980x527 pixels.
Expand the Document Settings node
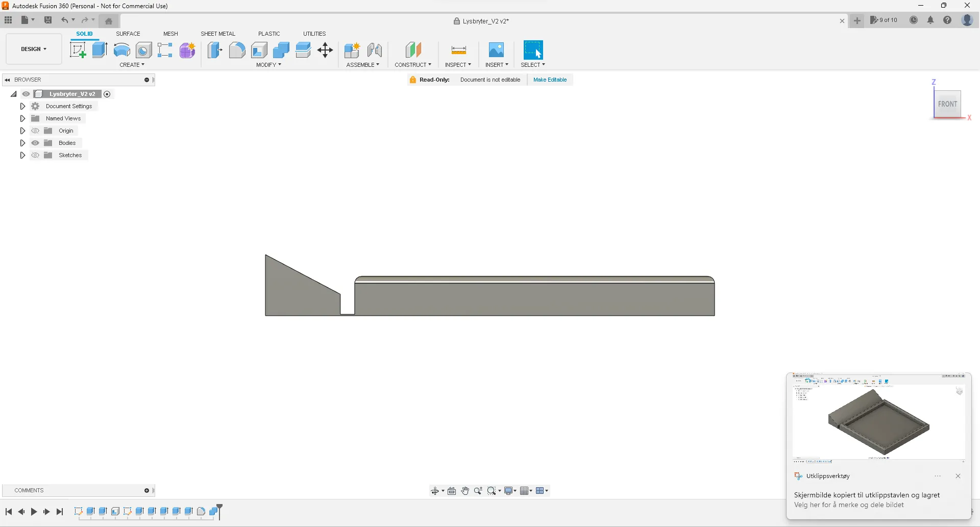[x=22, y=106]
